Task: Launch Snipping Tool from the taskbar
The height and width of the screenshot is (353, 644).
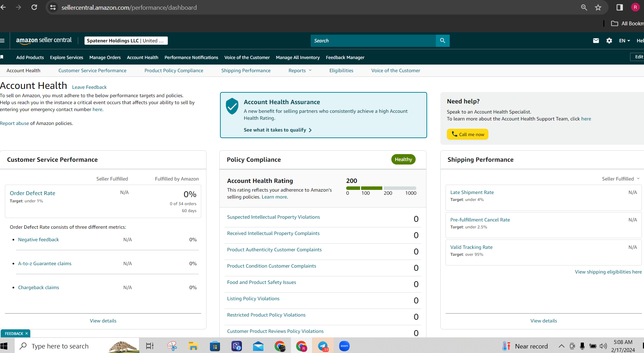Action: click(172, 346)
